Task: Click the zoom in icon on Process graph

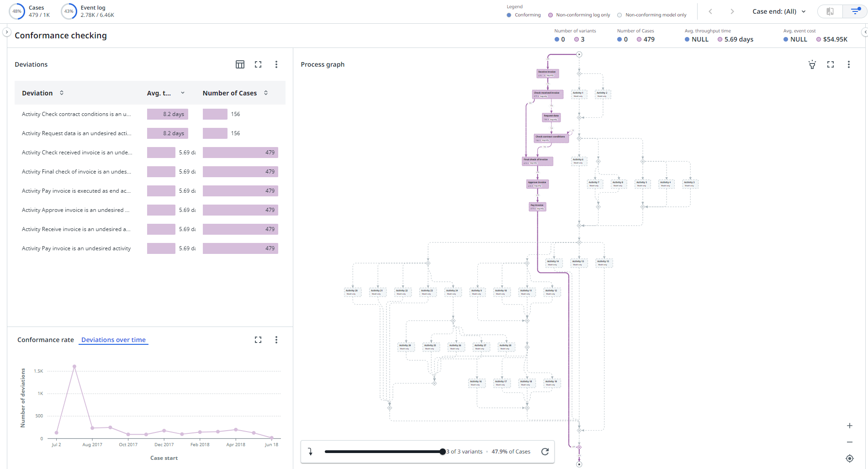Action: [850, 425]
